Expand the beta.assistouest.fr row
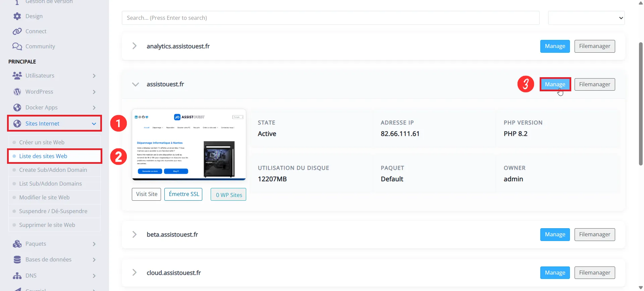 [135, 234]
